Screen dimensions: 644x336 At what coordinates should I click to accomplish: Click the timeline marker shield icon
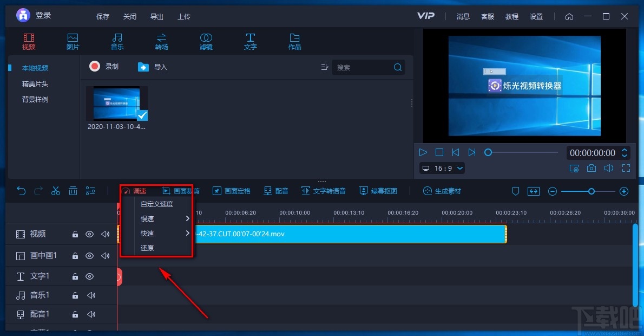point(516,191)
